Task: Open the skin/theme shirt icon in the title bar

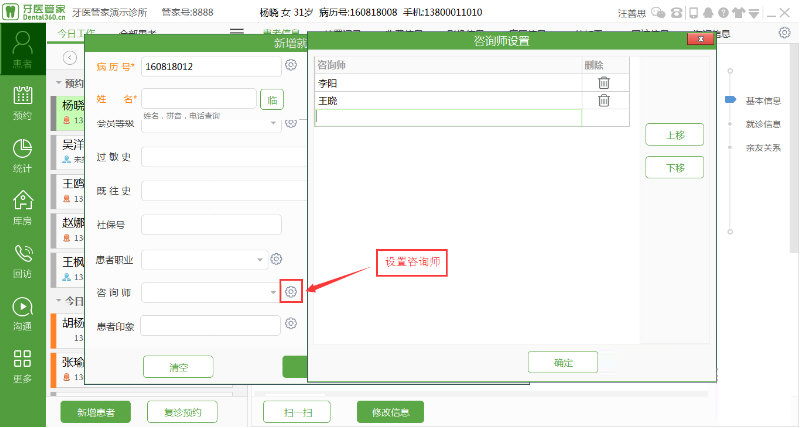Action: point(738,13)
